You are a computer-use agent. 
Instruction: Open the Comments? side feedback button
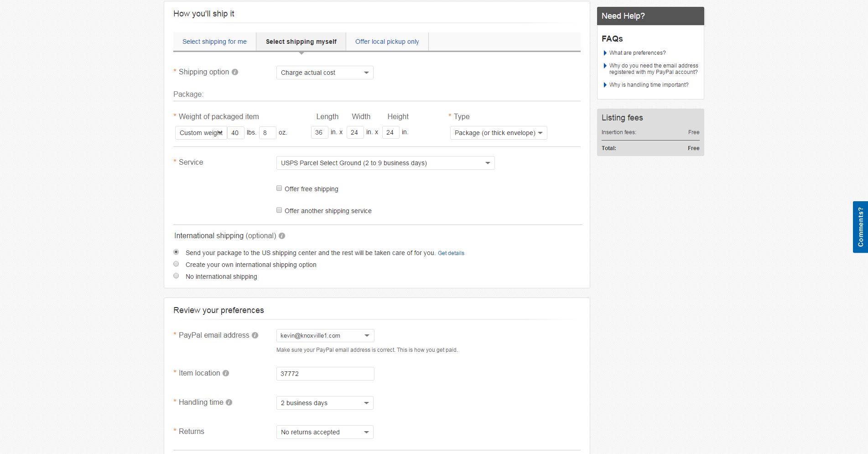click(860, 227)
